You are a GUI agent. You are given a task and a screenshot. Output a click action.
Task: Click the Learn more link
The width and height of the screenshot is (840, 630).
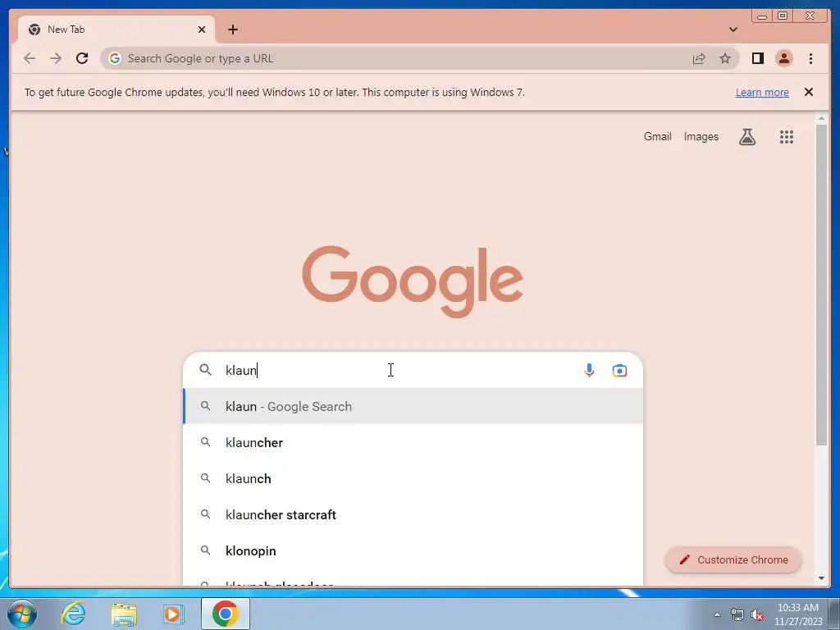pos(762,92)
